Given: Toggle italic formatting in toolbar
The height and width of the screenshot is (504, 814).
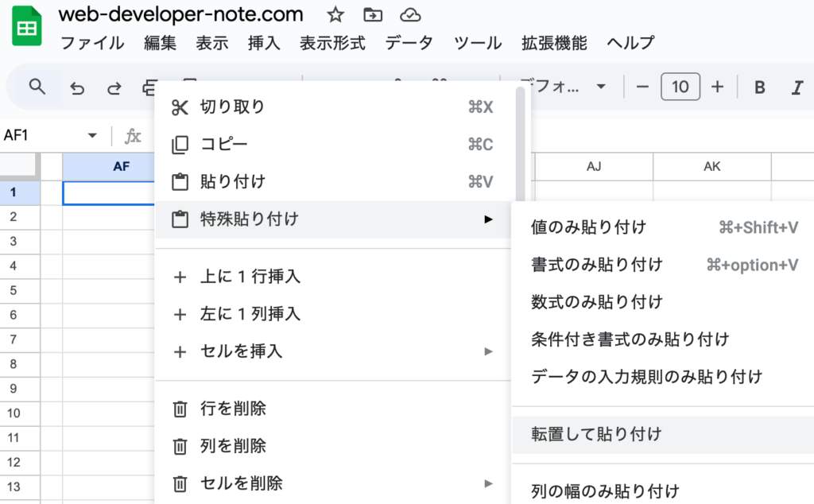Looking at the screenshot, I should 797,87.
